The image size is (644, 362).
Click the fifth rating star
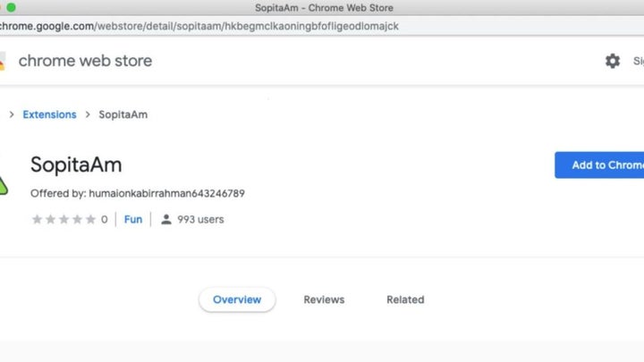click(90, 219)
